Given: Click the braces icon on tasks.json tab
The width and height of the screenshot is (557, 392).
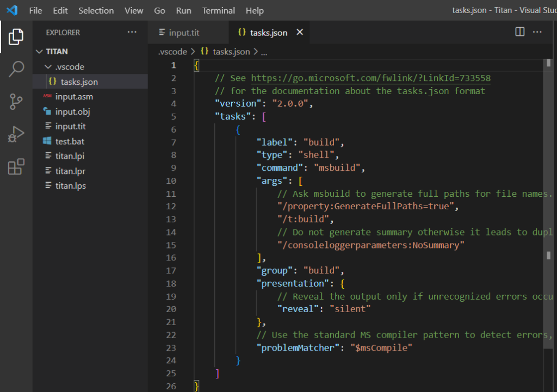Looking at the screenshot, I should click(242, 32).
